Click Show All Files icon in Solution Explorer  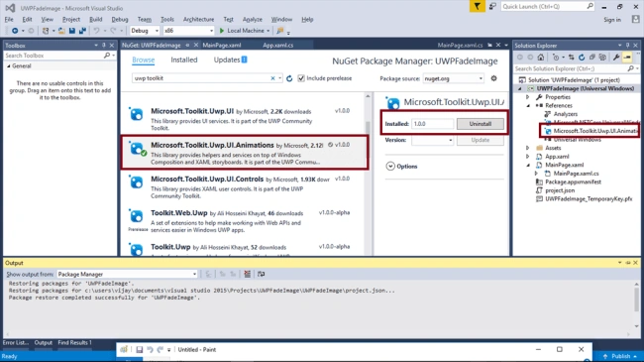click(602, 58)
